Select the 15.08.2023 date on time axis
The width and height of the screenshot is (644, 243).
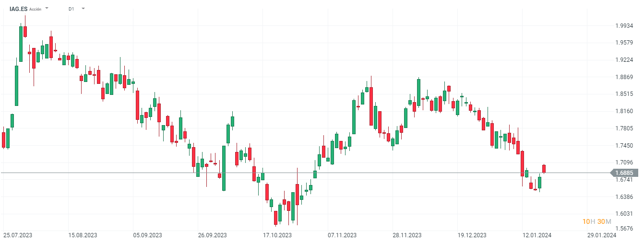tap(83, 235)
